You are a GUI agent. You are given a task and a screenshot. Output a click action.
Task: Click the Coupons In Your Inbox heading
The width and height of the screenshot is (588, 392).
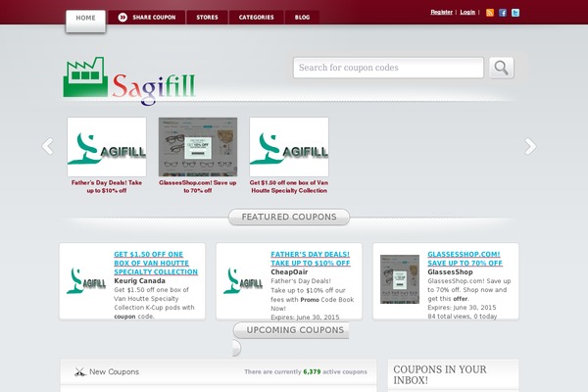coord(440,374)
